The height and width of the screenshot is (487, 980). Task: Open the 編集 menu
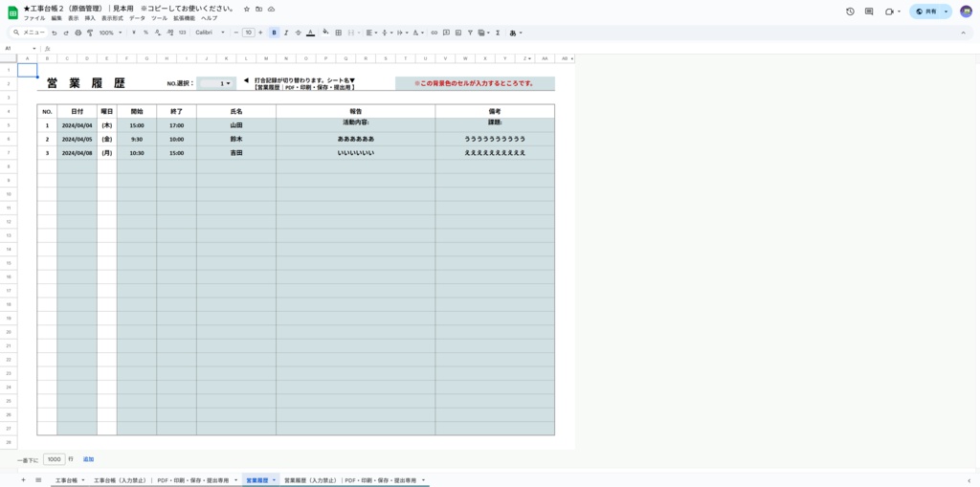pyautogui.click(x=56, y=19)
